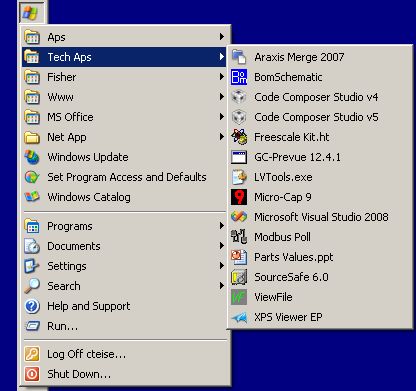This screenshot has width=416, height=391.
Task: Click the Modbus Poll icon
Action: 239,237
